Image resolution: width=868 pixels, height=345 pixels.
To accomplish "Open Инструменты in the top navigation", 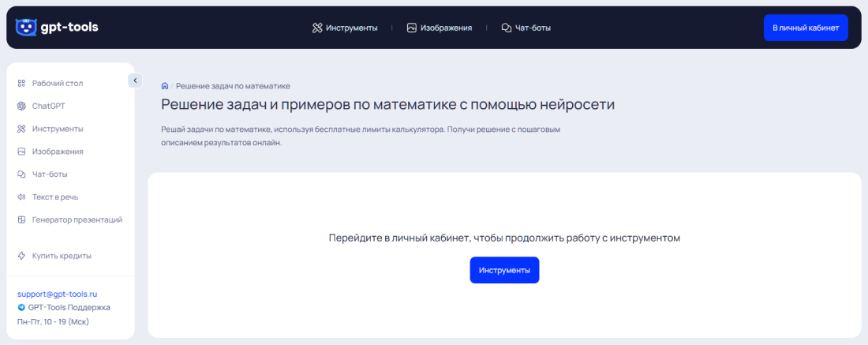I will tap(351, 28).
